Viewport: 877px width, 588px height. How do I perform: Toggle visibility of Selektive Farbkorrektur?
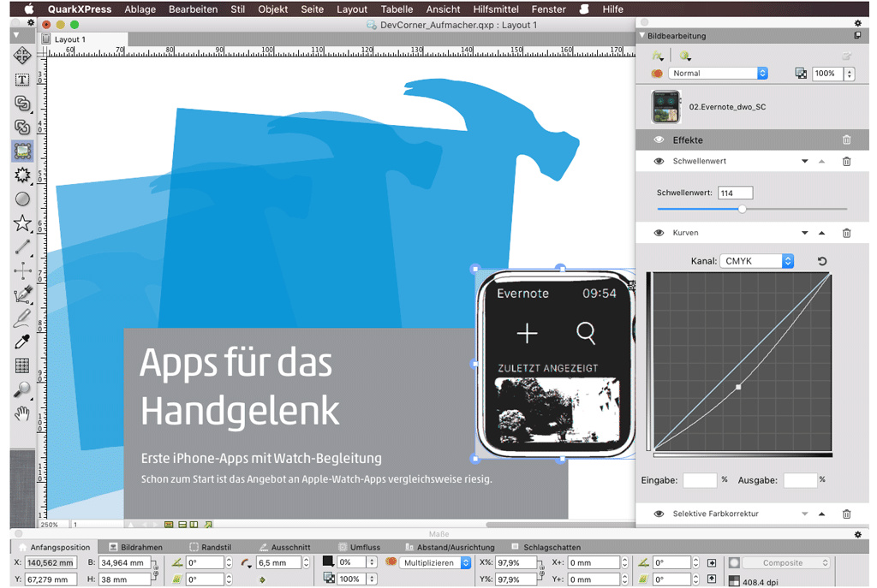pos(659,514)
